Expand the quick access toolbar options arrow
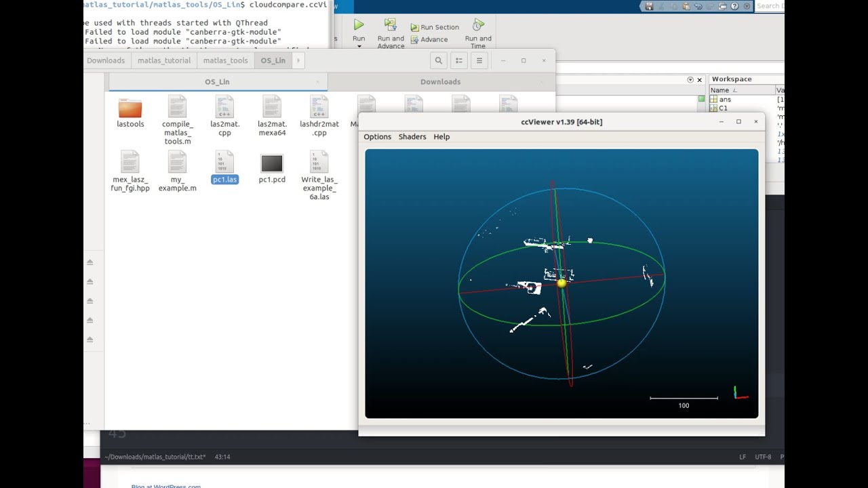The width and height of the screenshot is (868, 488). click(x=746, y=6)
